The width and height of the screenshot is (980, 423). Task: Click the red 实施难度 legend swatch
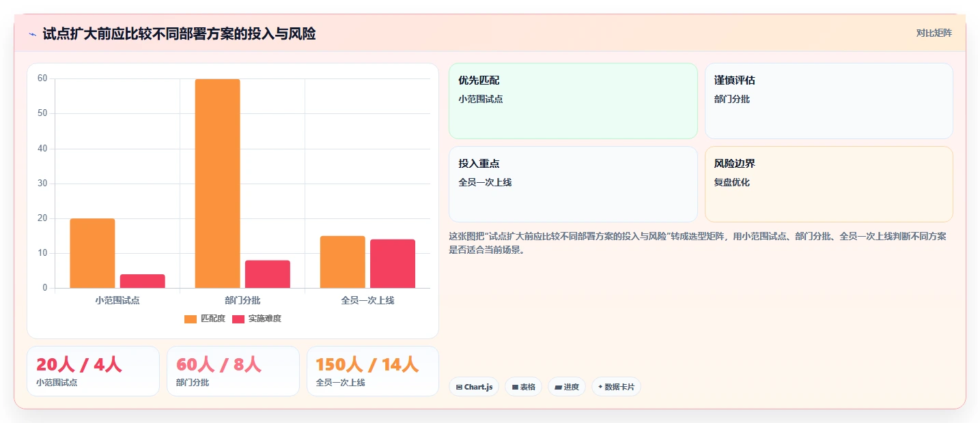238,319
